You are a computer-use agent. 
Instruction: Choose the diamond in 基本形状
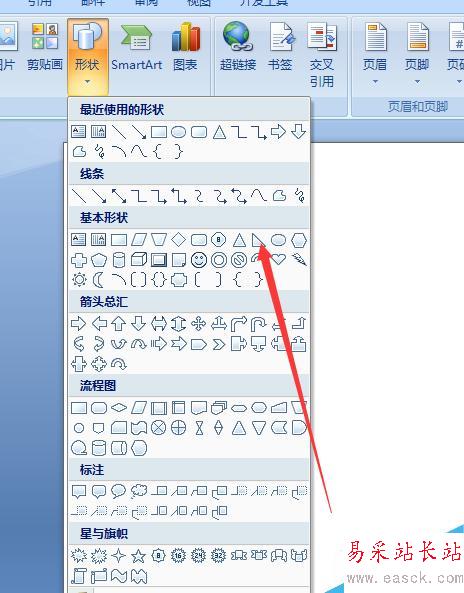(178, 240)
